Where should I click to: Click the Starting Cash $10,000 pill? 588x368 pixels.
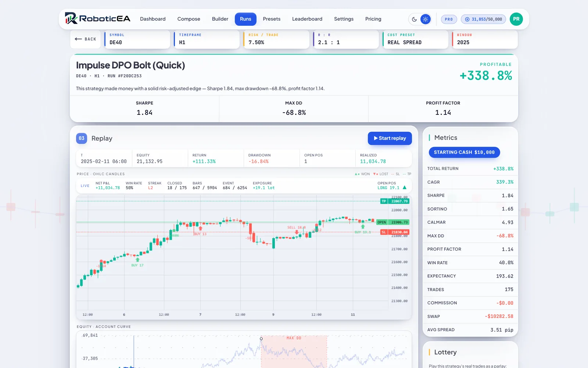coord(464,152)
